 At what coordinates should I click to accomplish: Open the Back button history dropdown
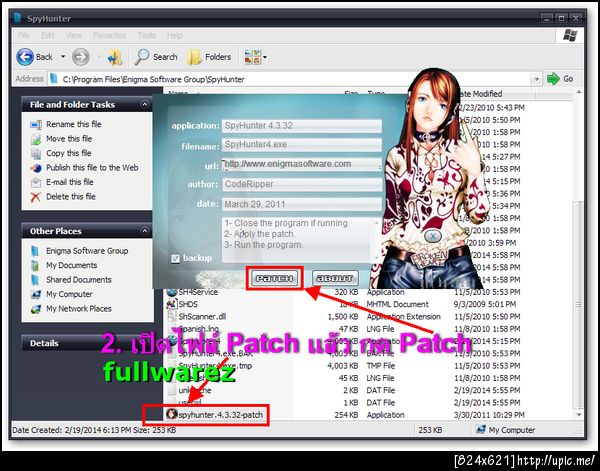pos(63,57)
